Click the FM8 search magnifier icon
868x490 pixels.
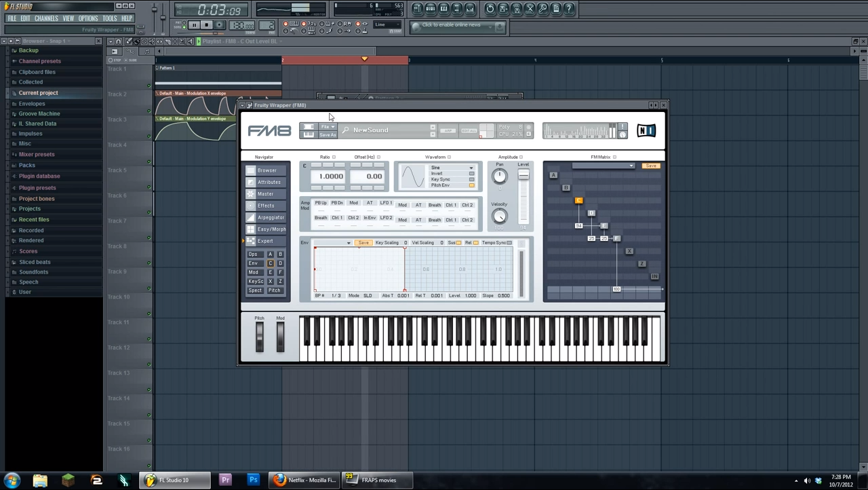[346, 130]
